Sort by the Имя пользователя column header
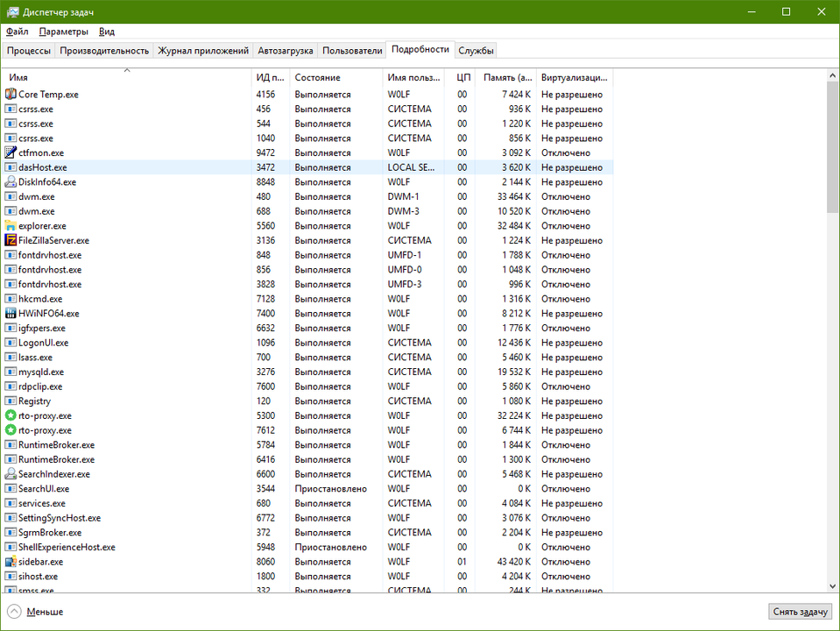Screen dimensions: 840x631 pyautogui.click(x=414, y=77)
